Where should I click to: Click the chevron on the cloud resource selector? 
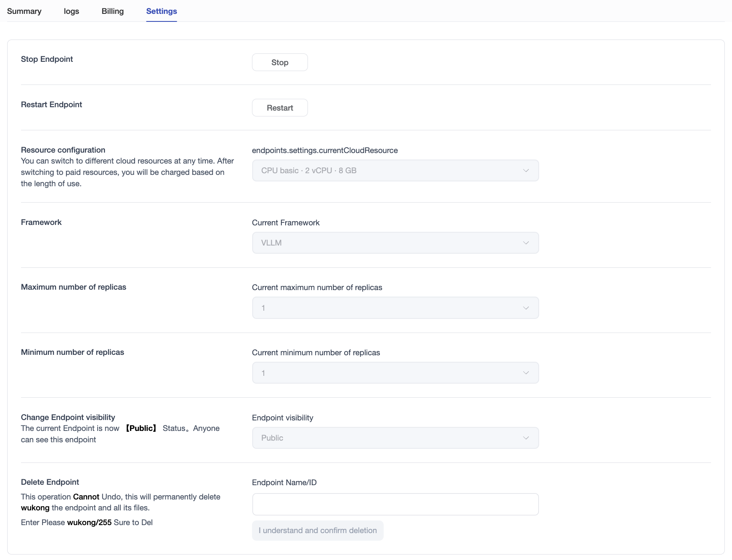point(525,171)
